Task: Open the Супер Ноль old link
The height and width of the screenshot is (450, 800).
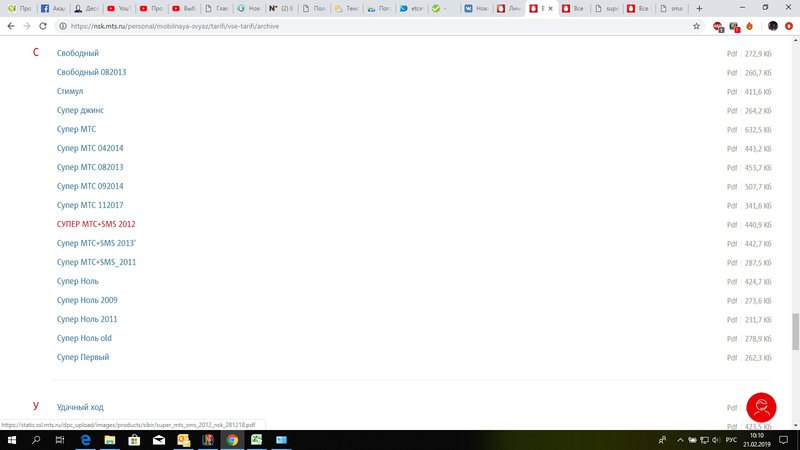Action: [84, 338]
